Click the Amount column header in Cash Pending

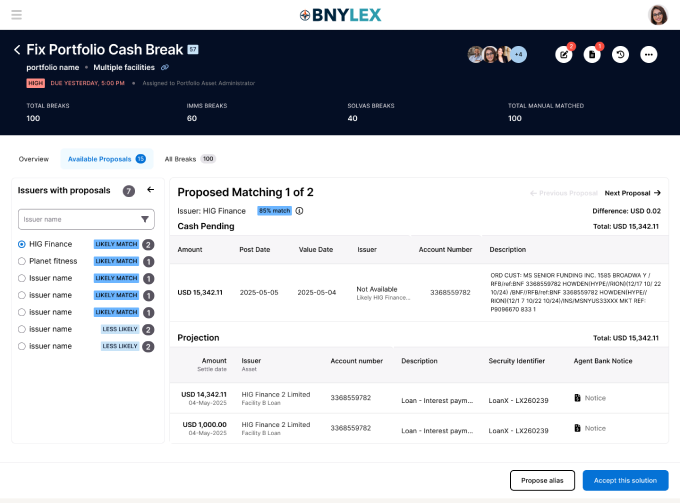[190, 250]
